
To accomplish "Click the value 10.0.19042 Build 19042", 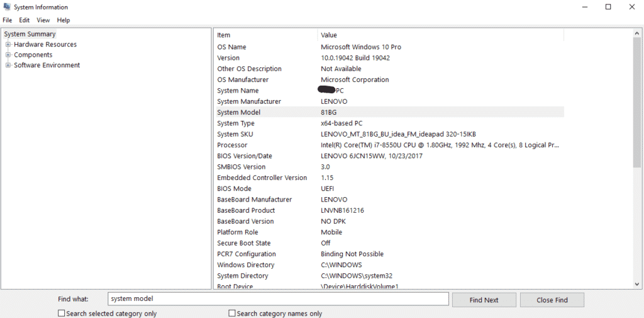I will click(x=355, y=58).
